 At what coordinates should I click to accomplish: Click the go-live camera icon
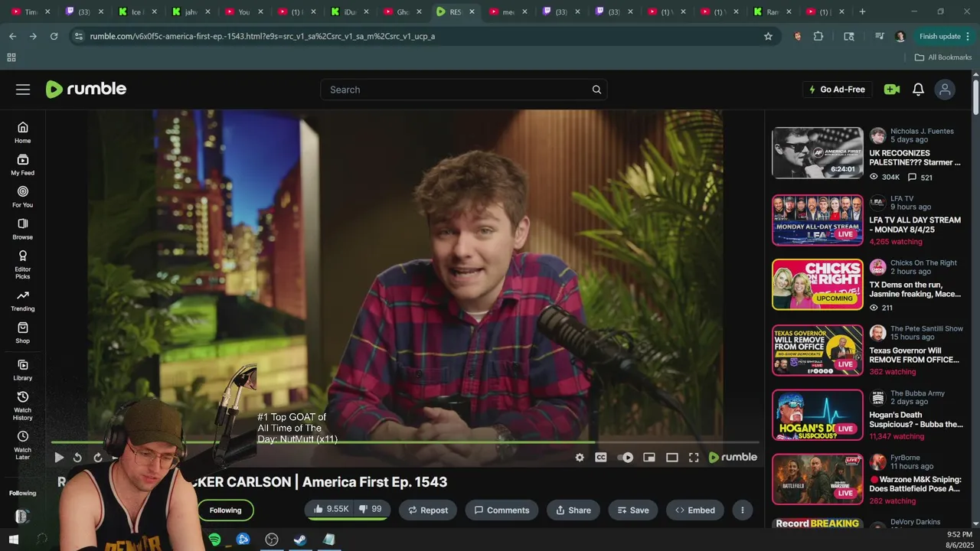coord(891,90)
